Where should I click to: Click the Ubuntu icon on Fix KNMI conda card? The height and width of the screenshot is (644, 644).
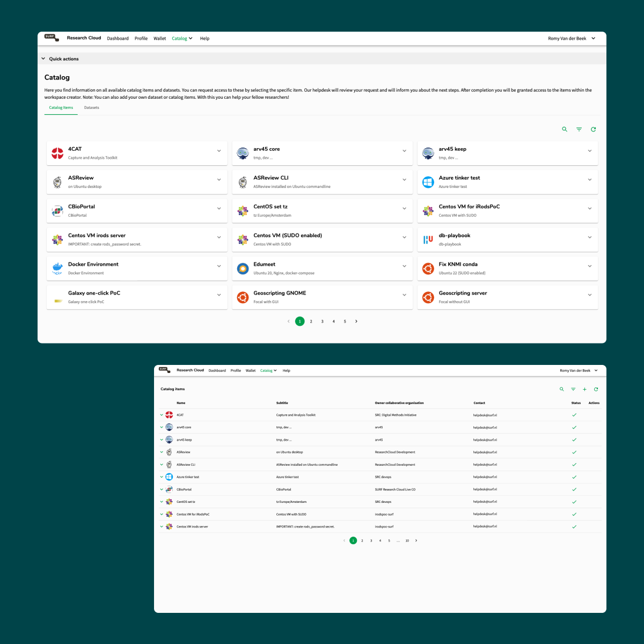(x=428, y=268)
